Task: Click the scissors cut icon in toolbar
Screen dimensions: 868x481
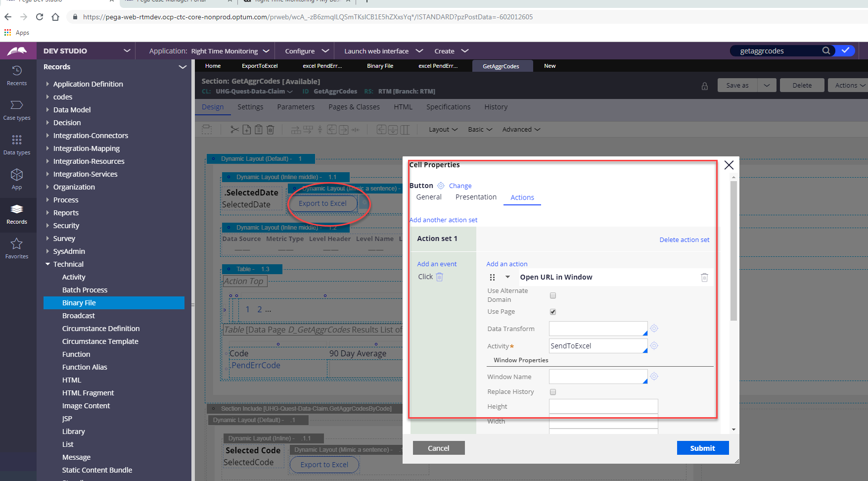Action: [x=234, y=130]
